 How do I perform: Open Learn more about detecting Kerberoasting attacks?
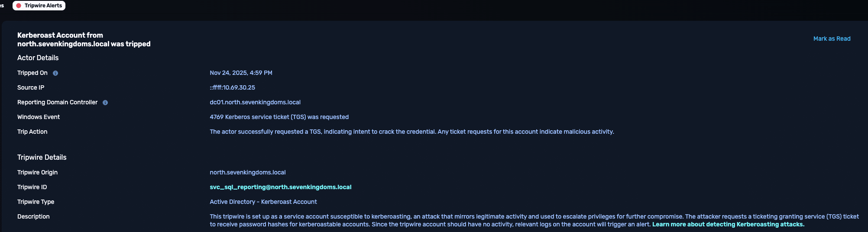click(x=728, y=224)
